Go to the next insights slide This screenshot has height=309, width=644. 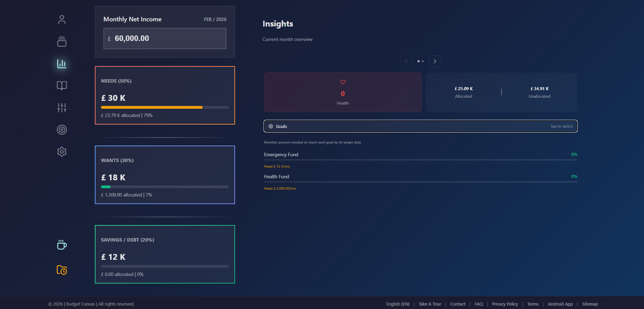click(435, 61)
